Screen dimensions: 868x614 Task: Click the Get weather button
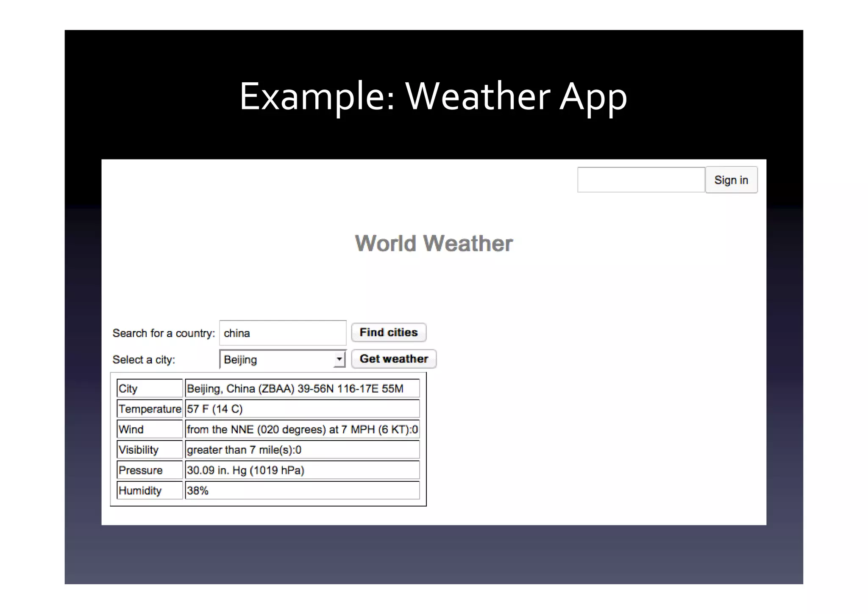(394, 359)
